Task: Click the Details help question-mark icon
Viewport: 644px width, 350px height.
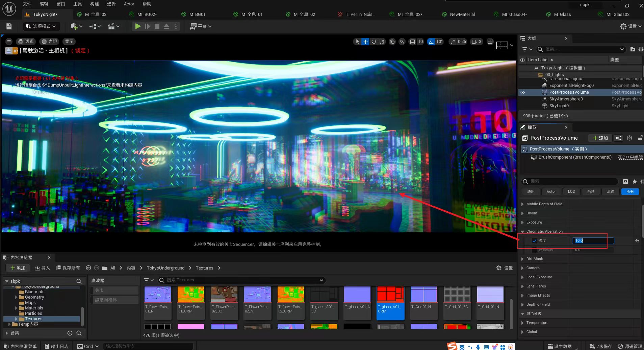Action: point(629,138)
